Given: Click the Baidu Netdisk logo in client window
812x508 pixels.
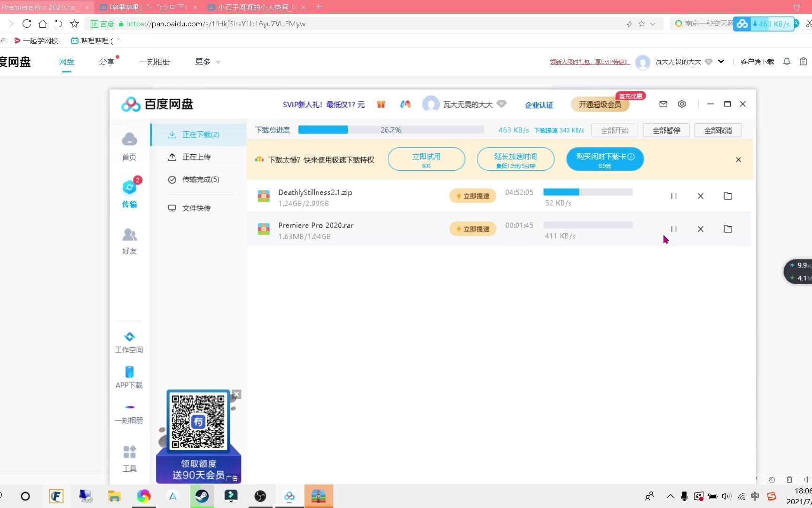Looking at the screenshot, I should click(157, 104).
